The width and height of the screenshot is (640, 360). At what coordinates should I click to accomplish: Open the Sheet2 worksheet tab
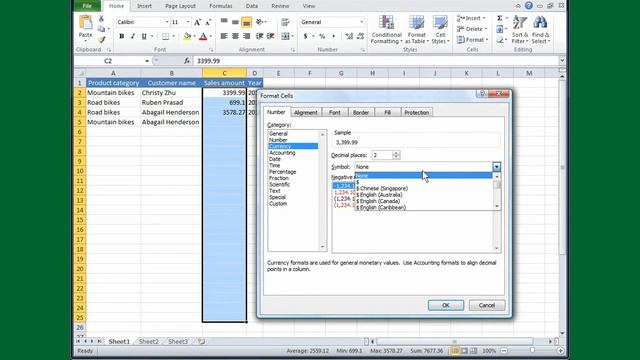pos(148,342)
